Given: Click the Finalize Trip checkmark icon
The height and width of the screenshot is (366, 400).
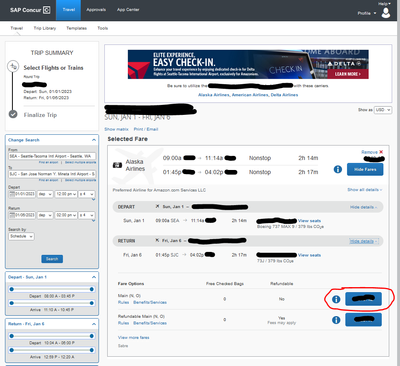Looking at the screenshot, I should click(x=13, y=114).
